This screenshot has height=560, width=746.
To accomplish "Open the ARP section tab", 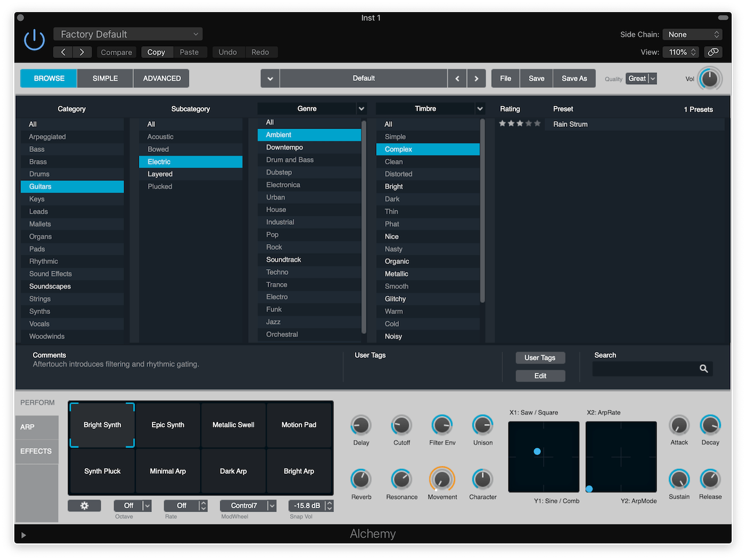I will click(36, 427).
